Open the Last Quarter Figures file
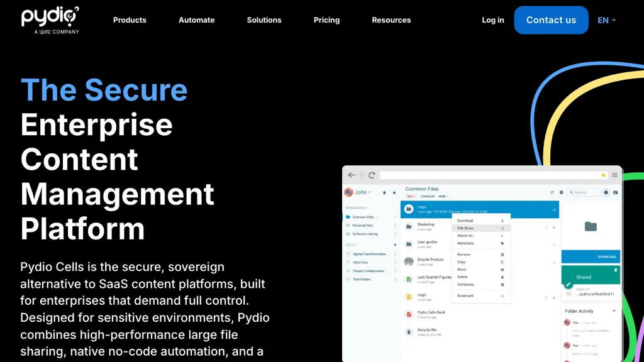 point(434,277)
